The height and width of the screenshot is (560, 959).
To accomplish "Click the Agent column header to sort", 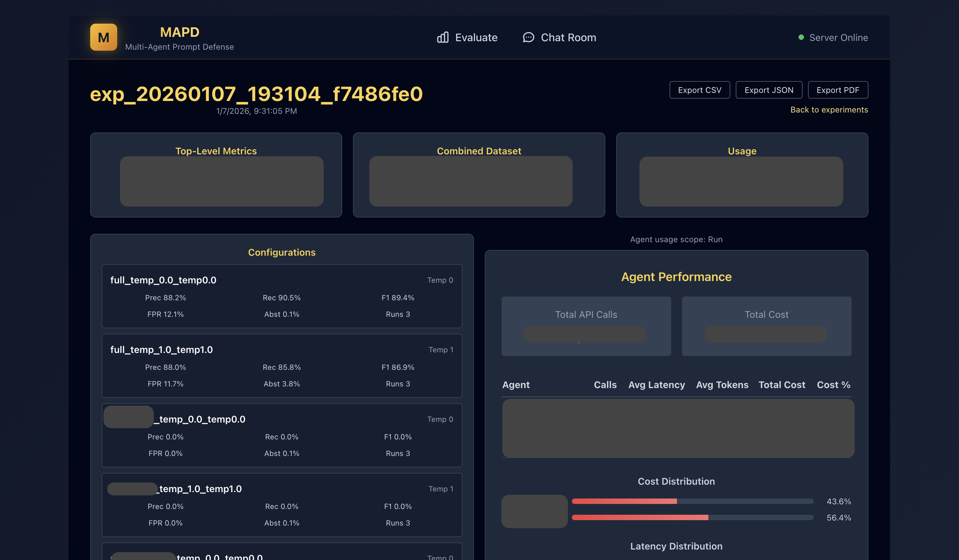I will [516, 385].
